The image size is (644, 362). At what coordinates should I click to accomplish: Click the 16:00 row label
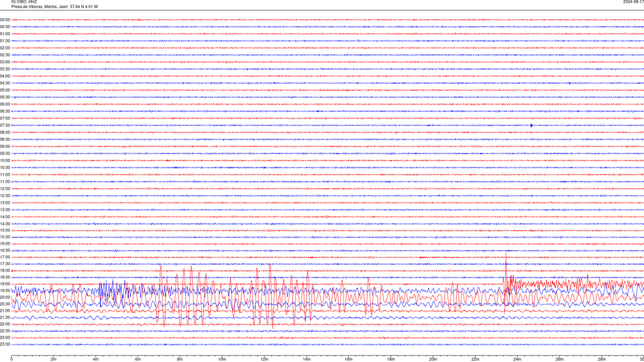click(5, 244)
